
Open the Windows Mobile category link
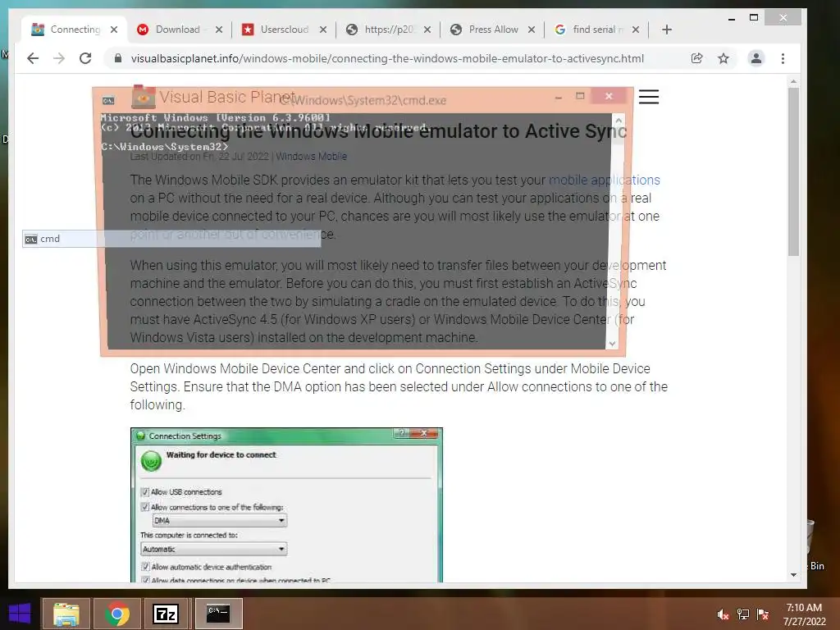(x=311, y=157)
